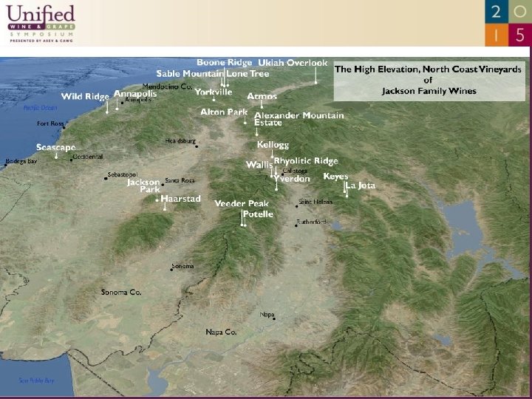Click the Sable Mountain vineyard label

[x=190, y=74]
